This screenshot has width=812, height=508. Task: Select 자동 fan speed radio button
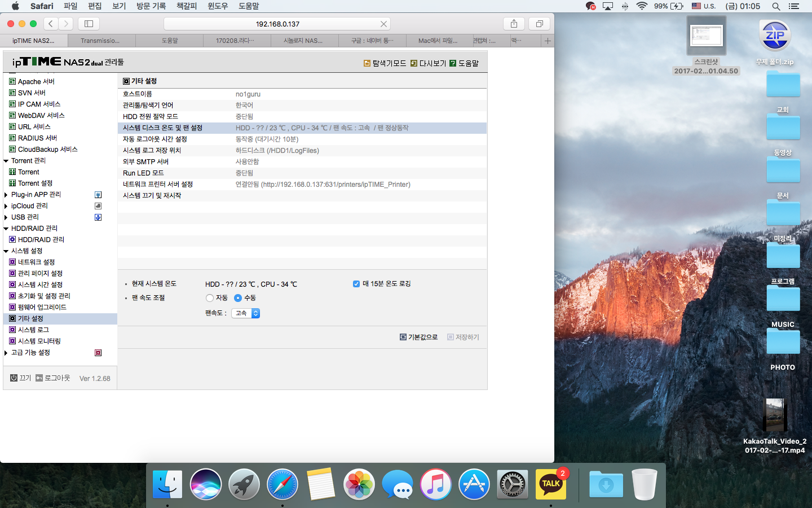tap(210, 298)
